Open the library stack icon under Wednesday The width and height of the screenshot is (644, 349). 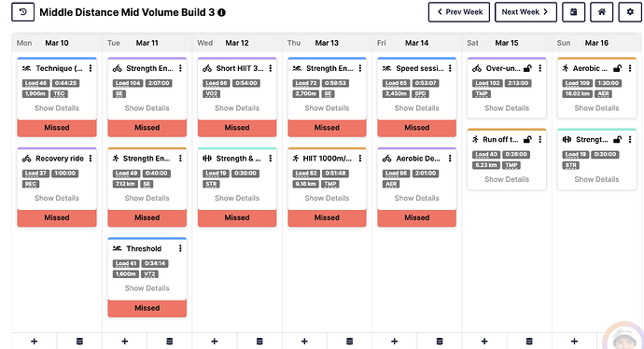click(259, 342)
